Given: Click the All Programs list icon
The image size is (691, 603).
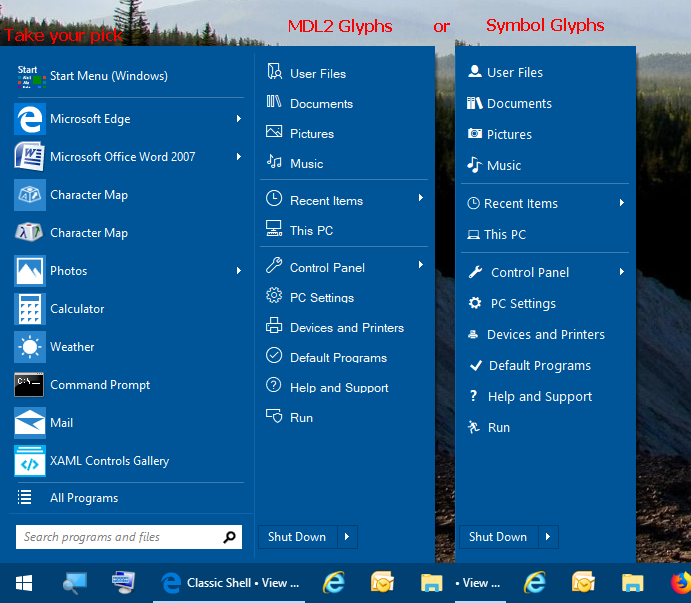Looking at the screenshot, I should click(24, 497).
